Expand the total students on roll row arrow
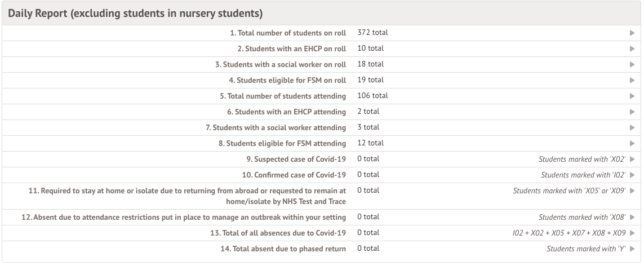Viewport: 644px width, 266px height. pyautogui.click(x=632, y=33)
